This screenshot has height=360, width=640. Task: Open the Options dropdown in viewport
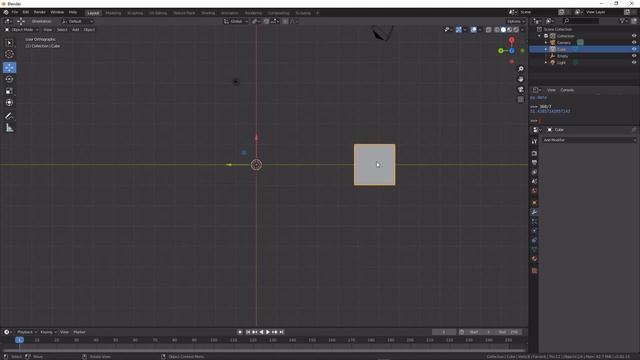pyautogui.click(x=516, y=21)
